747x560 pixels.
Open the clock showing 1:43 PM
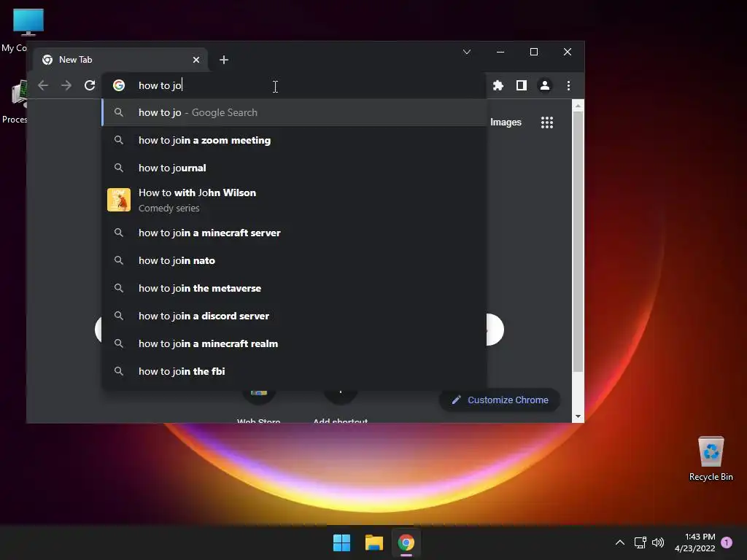(695, 542)
